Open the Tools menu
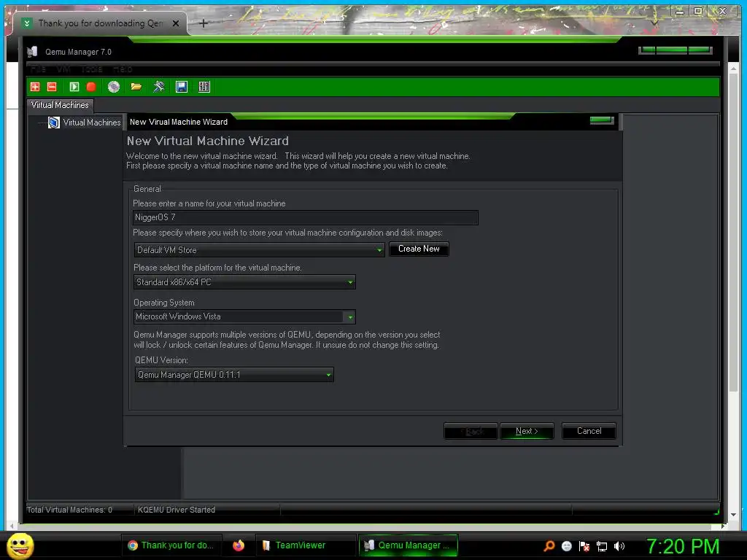Image resolution: width=747 pixels, height=560 pixels. [x=91, y=69]
